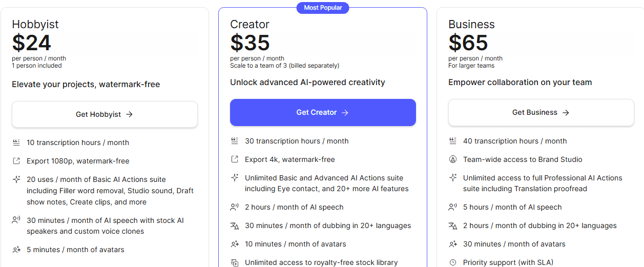
Task: Click the Most Popular badge
Action: pos(323,8)
